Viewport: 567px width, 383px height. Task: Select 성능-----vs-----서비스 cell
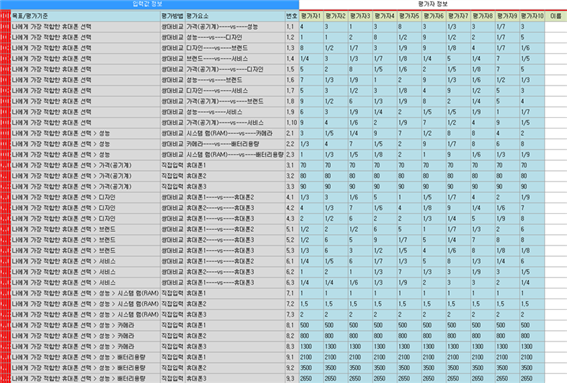pos(235,112)
